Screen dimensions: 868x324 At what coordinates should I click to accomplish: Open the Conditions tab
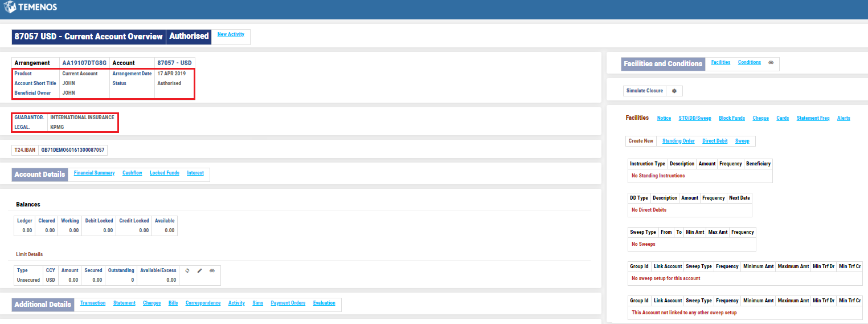(x=749, y=62)
